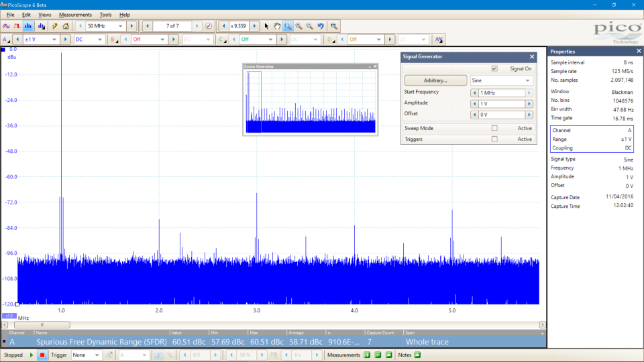644x362 pixels.
Task: Enable Sweep Mode Active checkbox
Action: coord(494,128)
